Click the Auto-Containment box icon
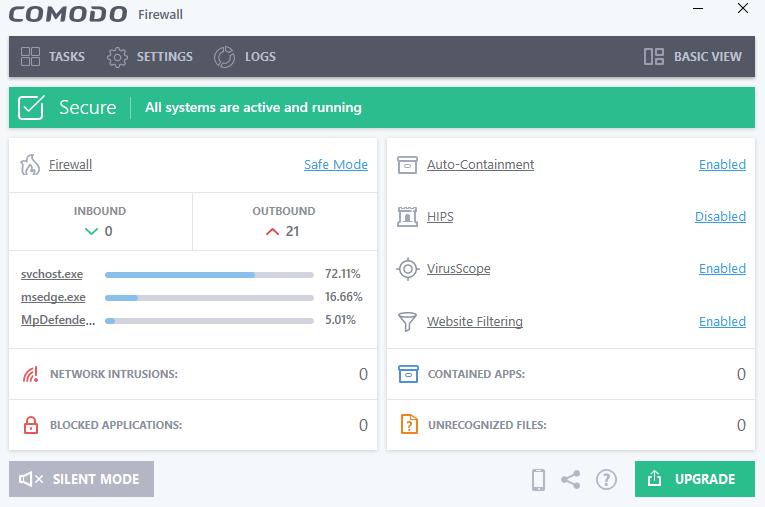Image resolution: width=765 pixels, height=507 pixels. click(x=407, y=165)
